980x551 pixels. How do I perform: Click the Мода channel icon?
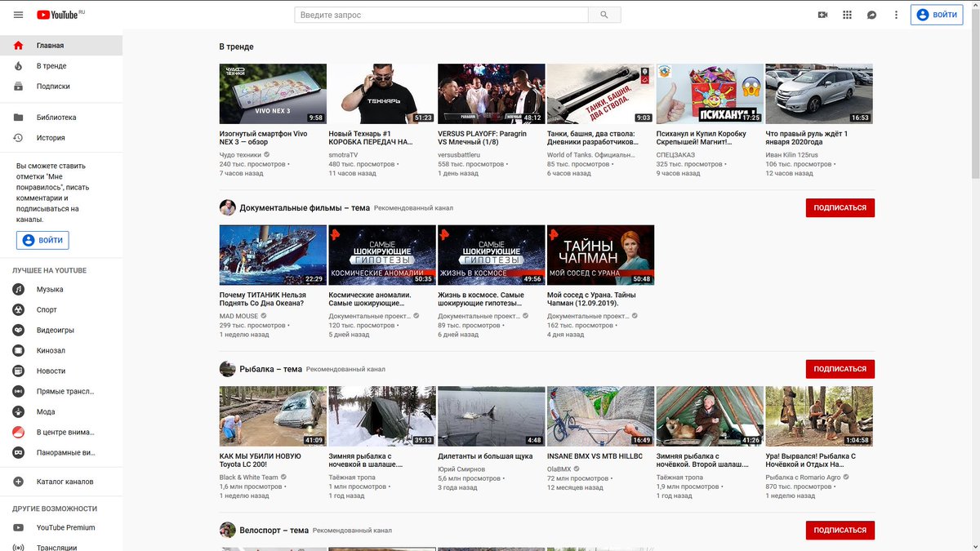tap(18, 412)
